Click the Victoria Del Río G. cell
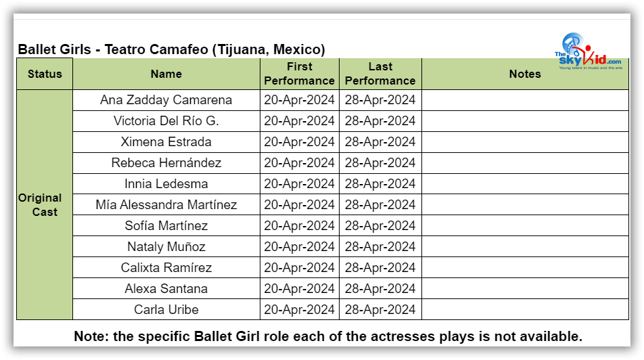Viewport: 644px width, 360px height. 166,121
